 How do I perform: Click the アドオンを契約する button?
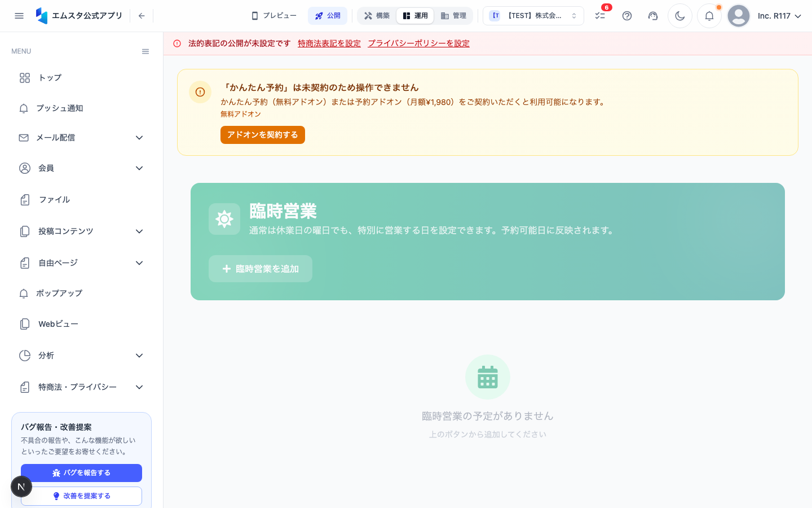[x=263, y=135]
